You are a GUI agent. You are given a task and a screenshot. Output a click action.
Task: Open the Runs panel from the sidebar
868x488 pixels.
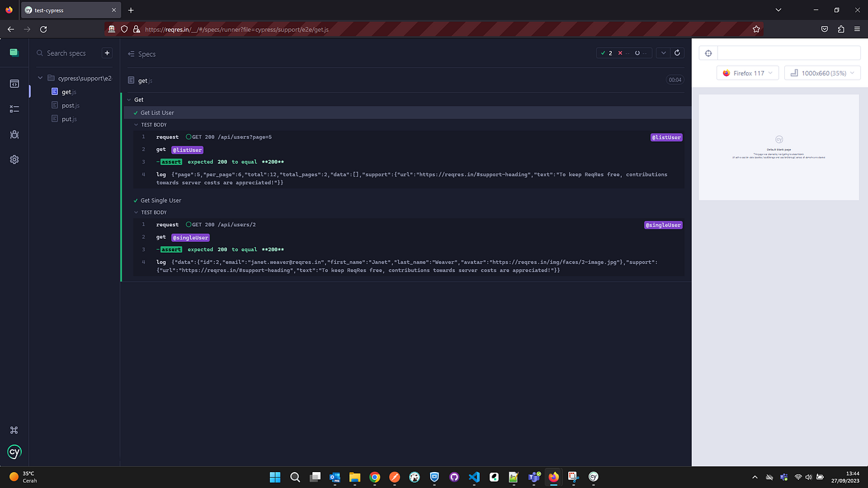pos(14,109)
